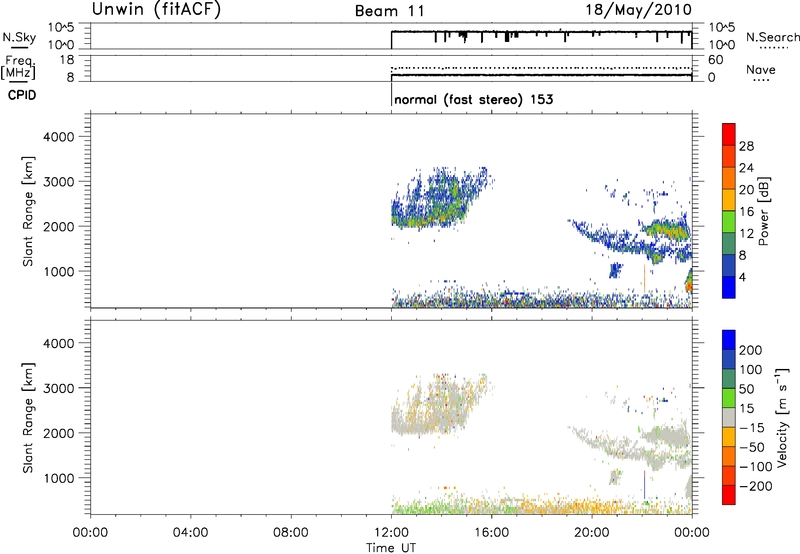Click the 'Freq. [MHz]' axis label
This screenshot has height=554, width=800.
click(19, 67)
